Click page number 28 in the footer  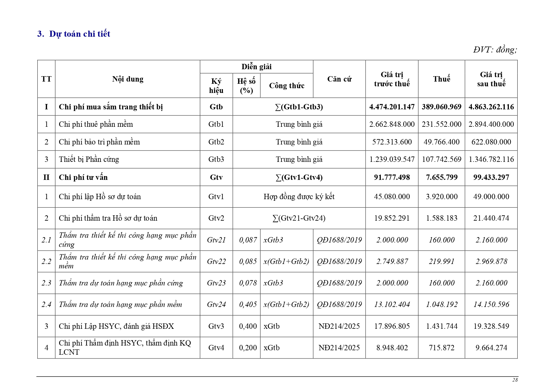(515, 380)
